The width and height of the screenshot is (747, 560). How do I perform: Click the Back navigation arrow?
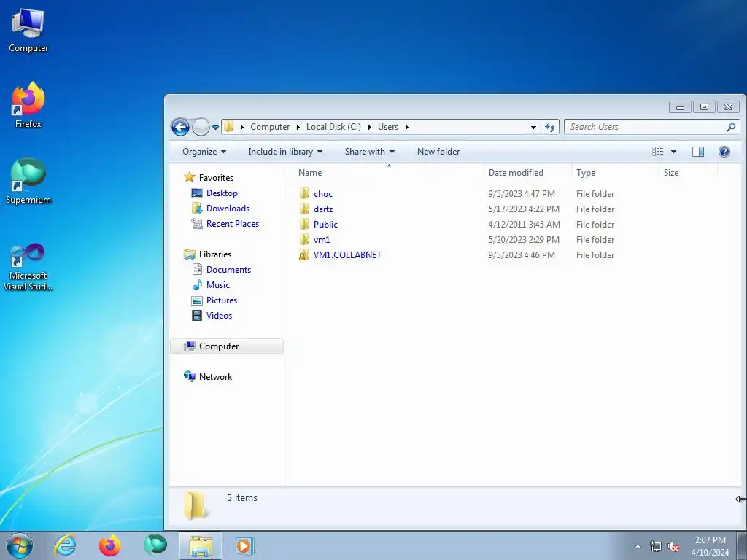pyautogui.click(x=180, y=127)
